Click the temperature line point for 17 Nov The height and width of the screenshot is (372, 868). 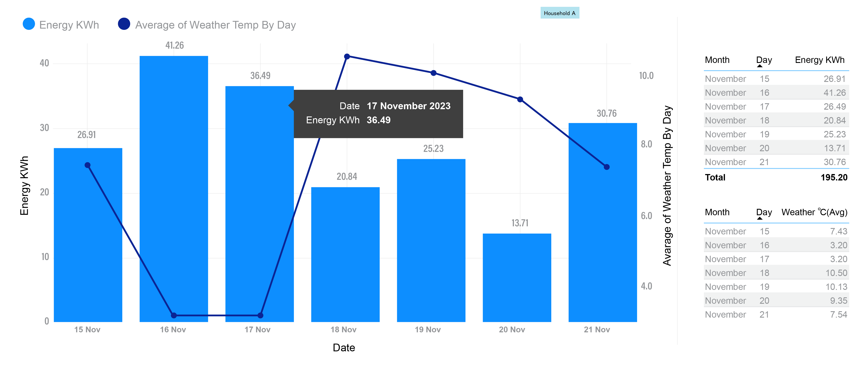(x=260, y=315)
